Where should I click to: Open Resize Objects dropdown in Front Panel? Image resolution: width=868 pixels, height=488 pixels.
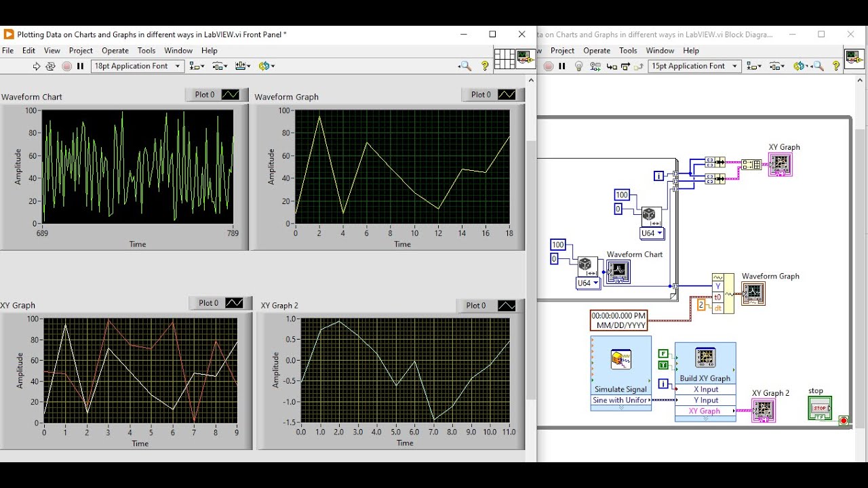tap(243, 66)
